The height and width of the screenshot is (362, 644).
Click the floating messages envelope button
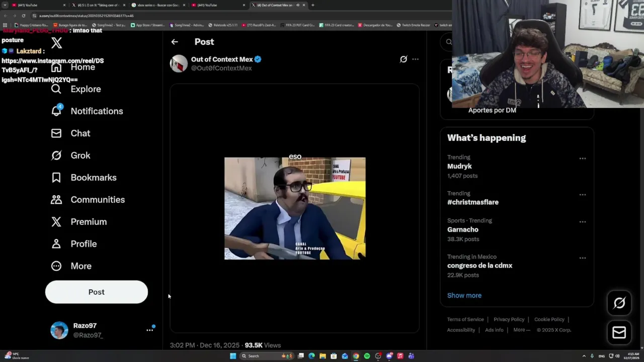pos(619,332)
